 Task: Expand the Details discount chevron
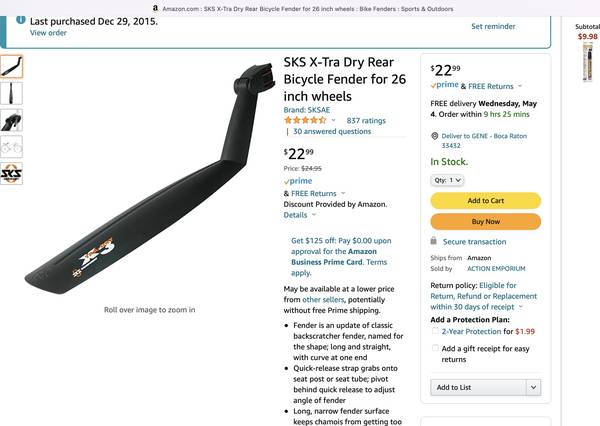pyautogui.click(x=314, y=215)
